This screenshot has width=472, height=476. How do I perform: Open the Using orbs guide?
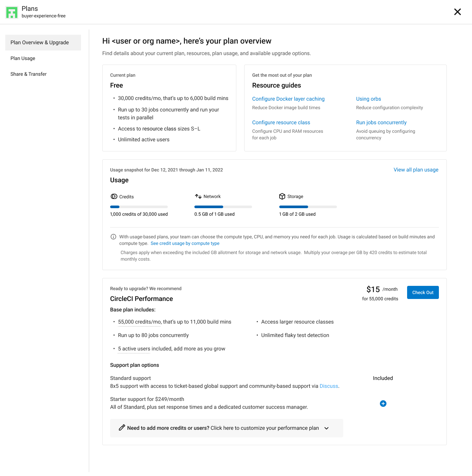(x=368, y=99)
